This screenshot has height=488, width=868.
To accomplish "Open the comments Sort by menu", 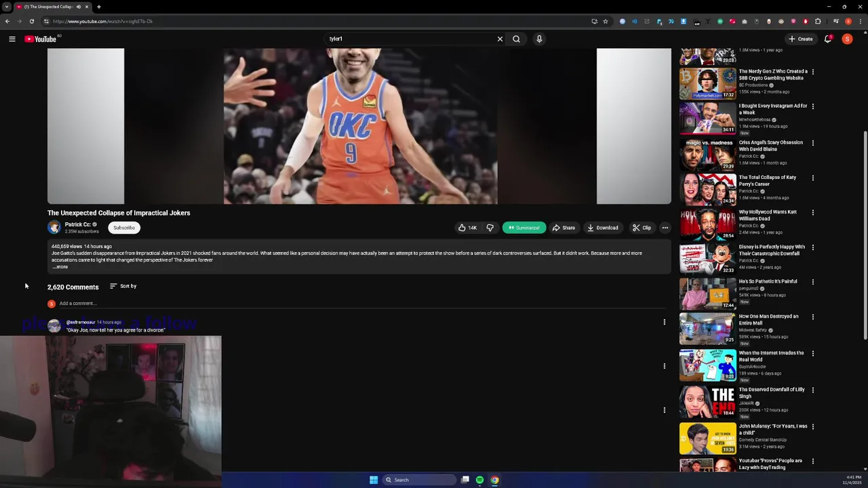I will tap(123, 286).
